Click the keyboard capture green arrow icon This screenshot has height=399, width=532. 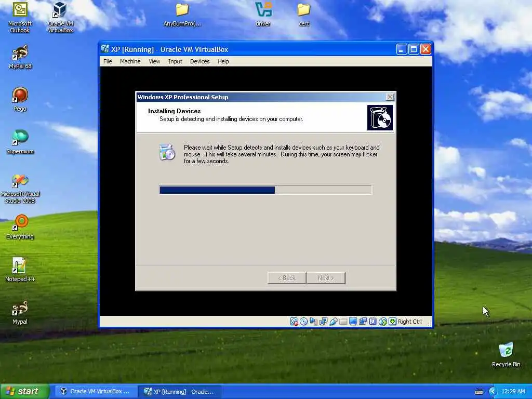pyautogui.click(x=393, y=321)
